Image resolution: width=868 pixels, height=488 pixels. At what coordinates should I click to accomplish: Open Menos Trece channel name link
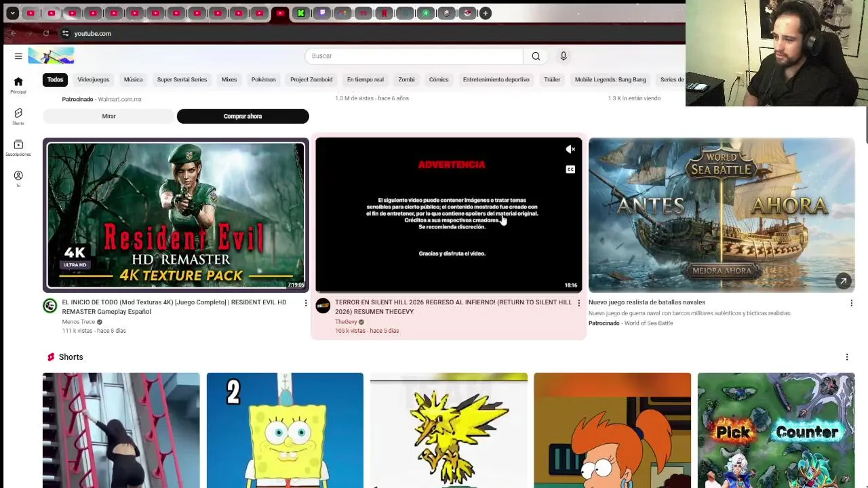click(x=79, y=322)
